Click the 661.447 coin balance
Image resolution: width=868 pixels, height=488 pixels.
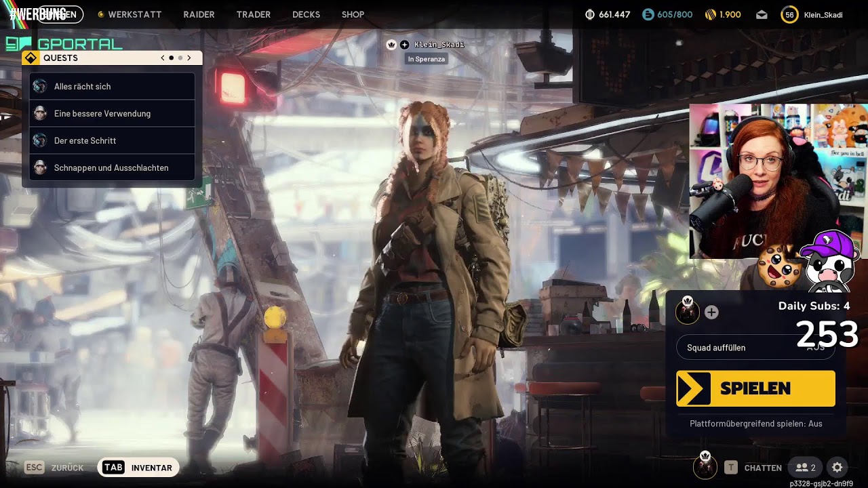(614, 15)
